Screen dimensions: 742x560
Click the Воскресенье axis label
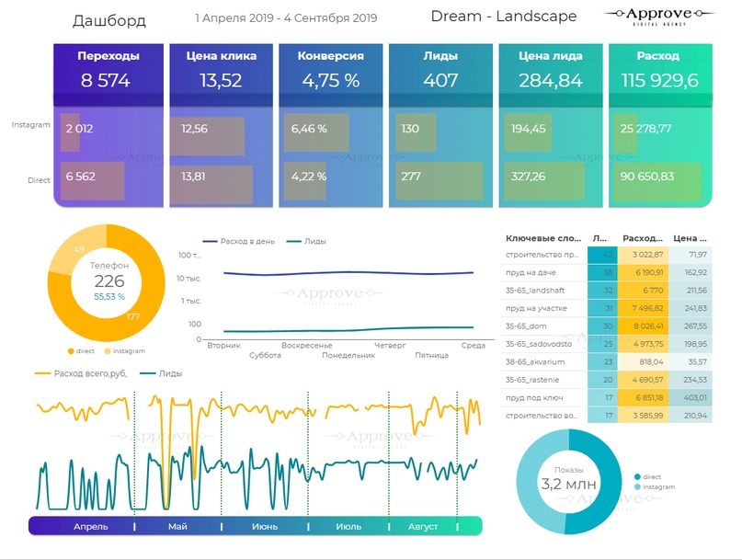coord(307,346)
